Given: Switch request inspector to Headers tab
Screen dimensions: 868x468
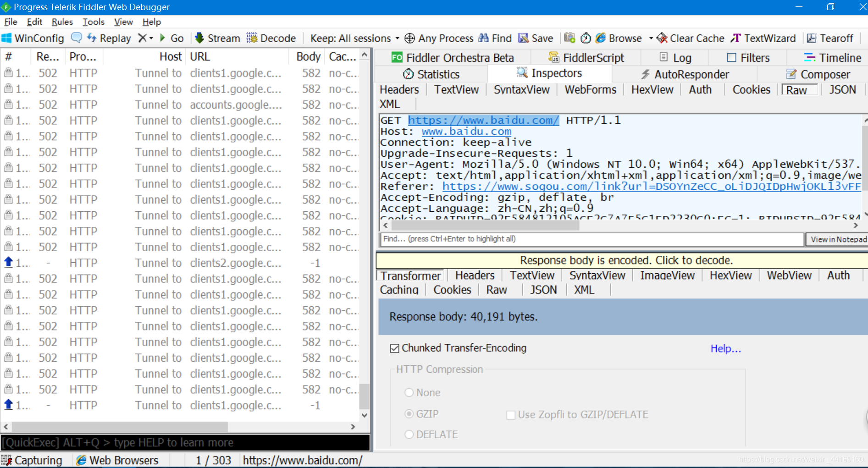Looking at the screenshot, I should (x=399, y=90).
